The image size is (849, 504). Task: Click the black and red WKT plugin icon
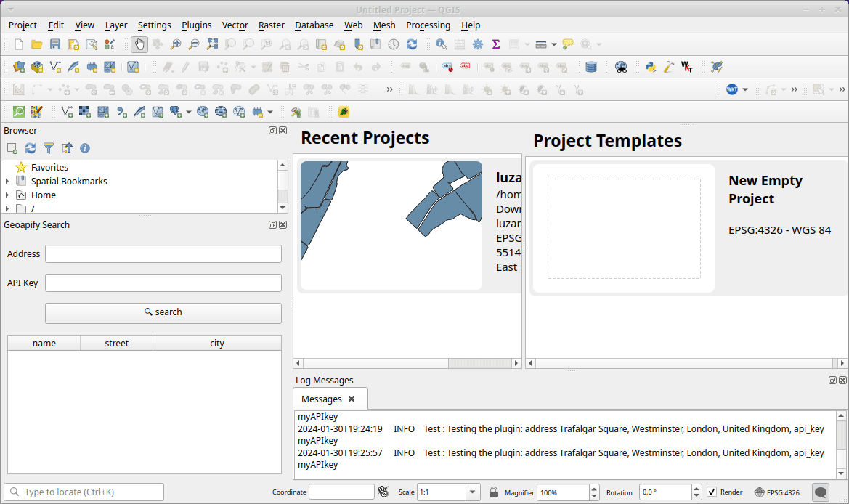[687, 67]
